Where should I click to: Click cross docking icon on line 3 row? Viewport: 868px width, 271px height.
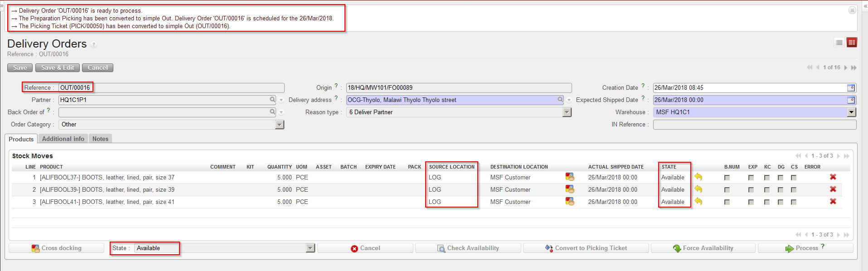[x=570, y=202]
